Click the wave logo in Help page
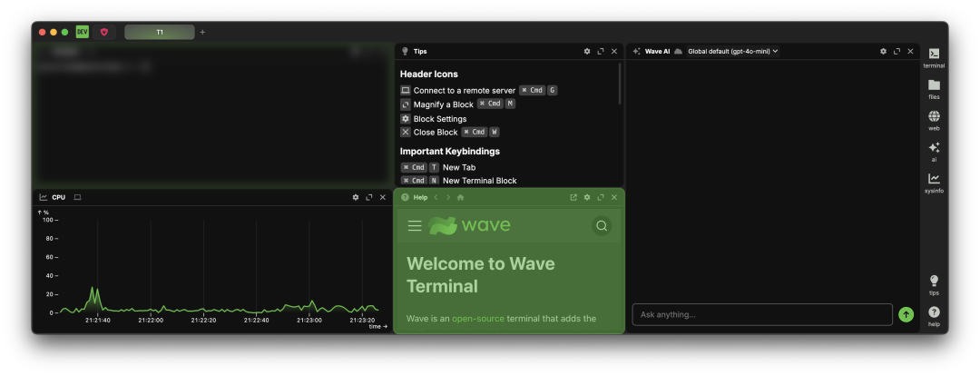 pyautogui.click(x=469, y=225)
